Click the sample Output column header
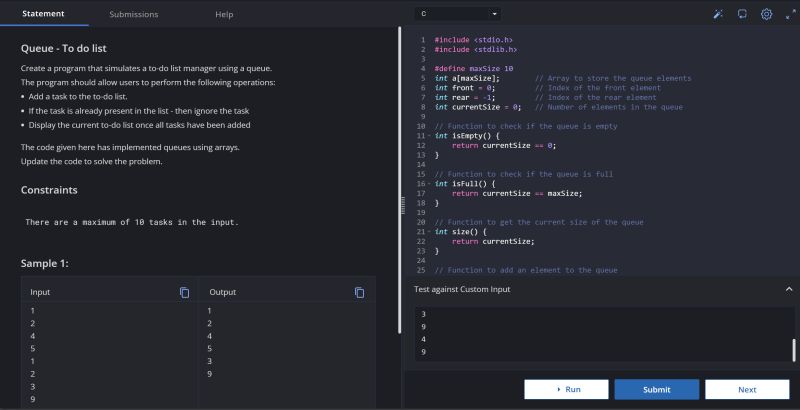800x410 pixels. (222, 292)
